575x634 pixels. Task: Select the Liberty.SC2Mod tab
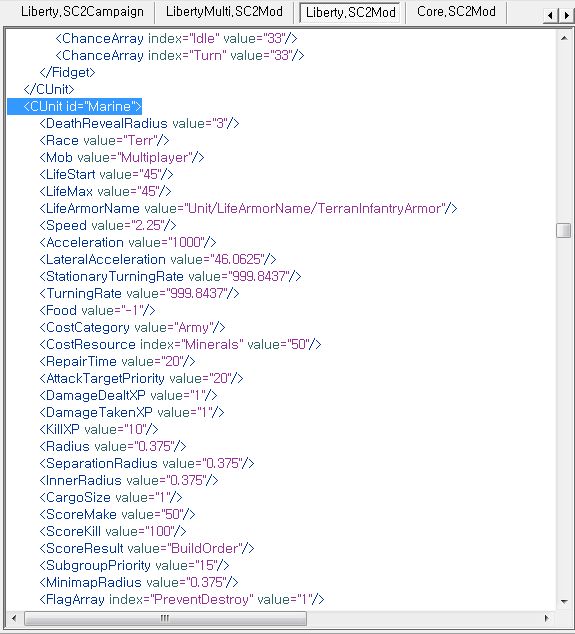(350, 13)
